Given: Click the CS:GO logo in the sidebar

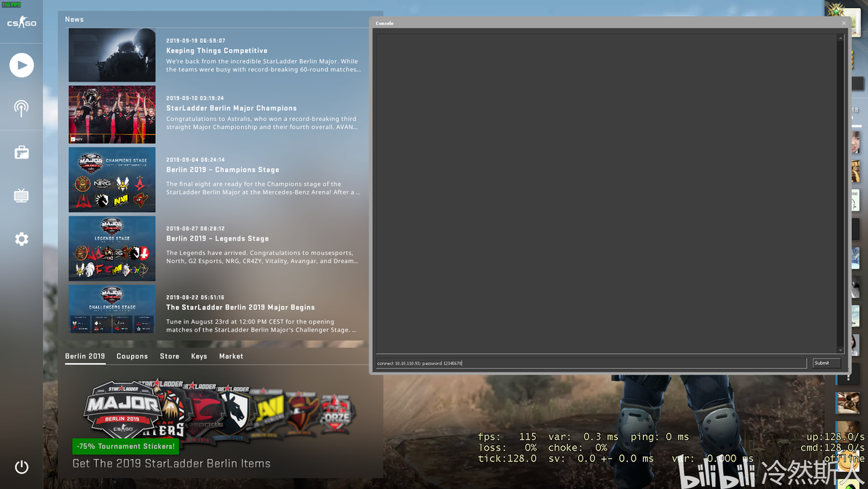Looking at the screenshot, I should click(x=22, y=23).
